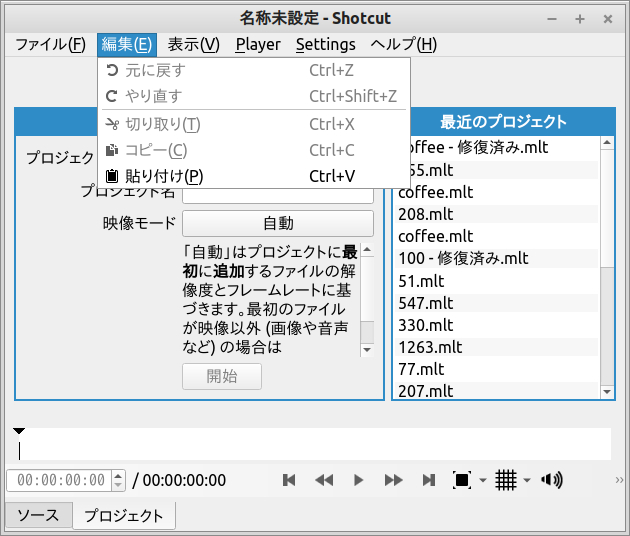The height and width of the screenshot is (536, 630).
Task: Click the timecode position input field
Action: (60, 480)
